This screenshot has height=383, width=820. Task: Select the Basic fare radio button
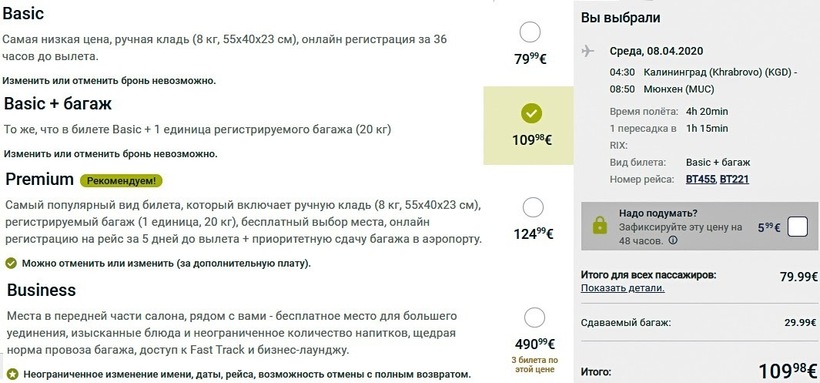[530, 32]
